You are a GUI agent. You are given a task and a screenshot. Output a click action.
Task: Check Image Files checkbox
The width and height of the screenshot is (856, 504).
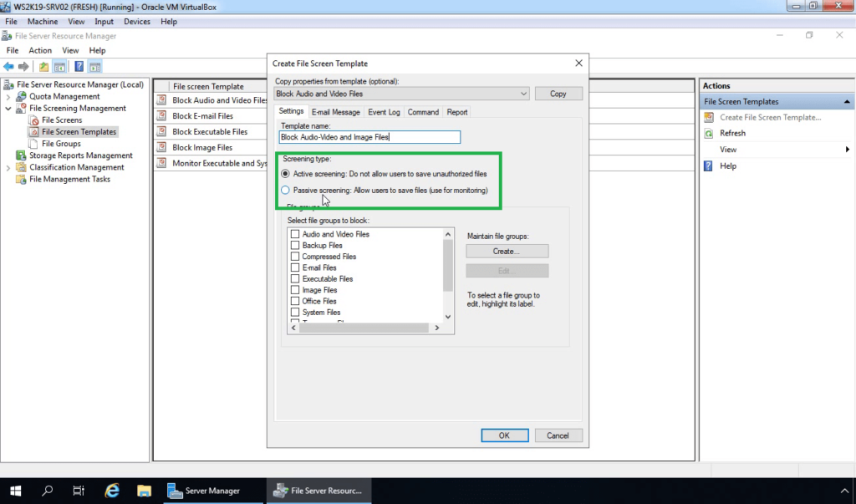[x=295, y=290]
